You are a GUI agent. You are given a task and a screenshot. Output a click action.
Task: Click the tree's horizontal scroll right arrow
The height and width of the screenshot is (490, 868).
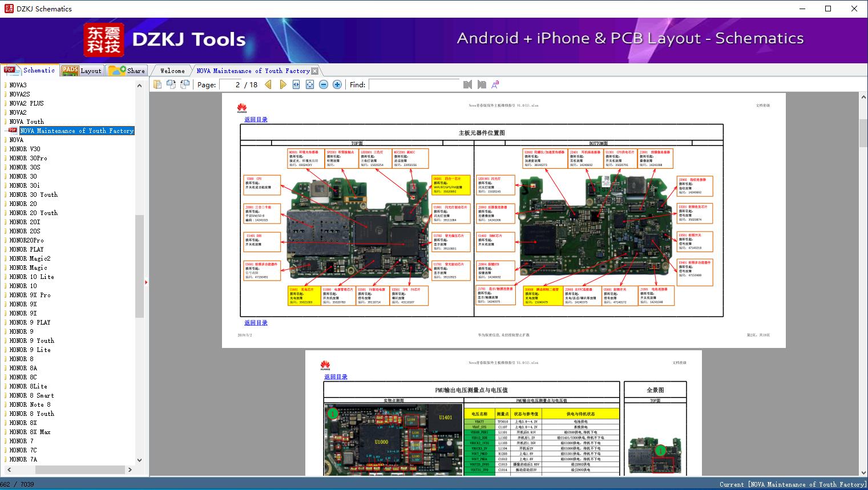130,469
